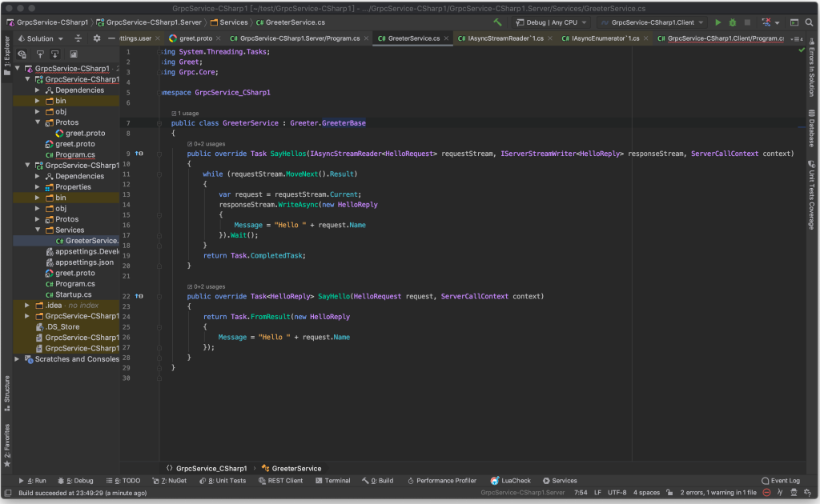
Task: Open the NuGet tool window
Action: click(x=170, y=481)
